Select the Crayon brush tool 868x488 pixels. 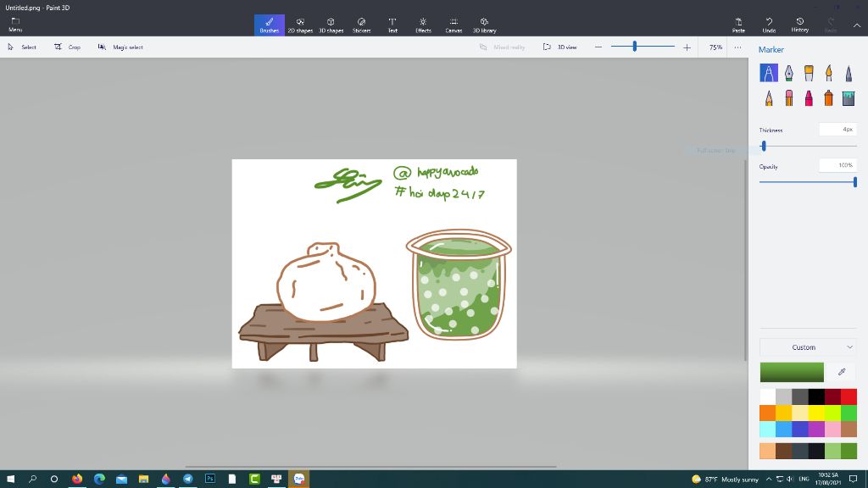pyautogui.click(x=809, y=98)
